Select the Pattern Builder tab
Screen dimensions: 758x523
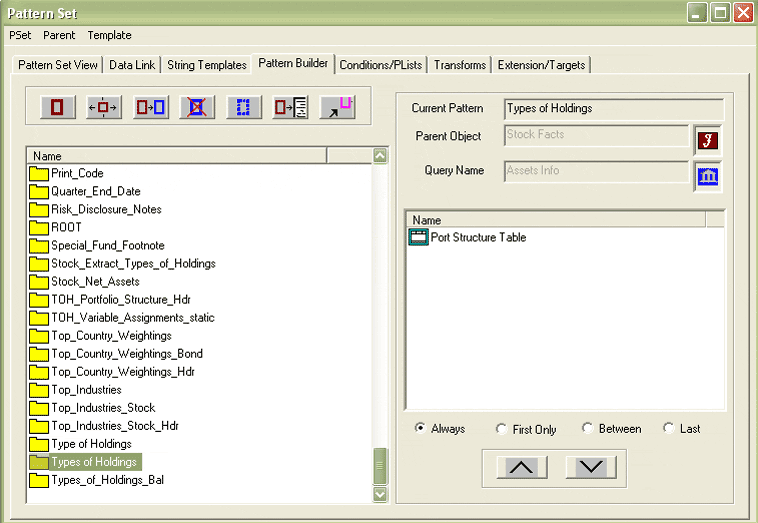pos(293,63)
